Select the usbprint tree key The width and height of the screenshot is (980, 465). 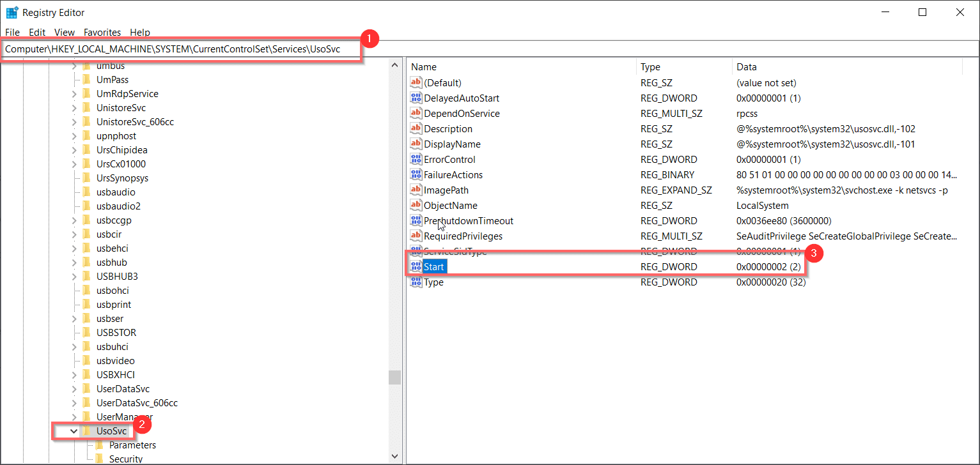[114, 305]
